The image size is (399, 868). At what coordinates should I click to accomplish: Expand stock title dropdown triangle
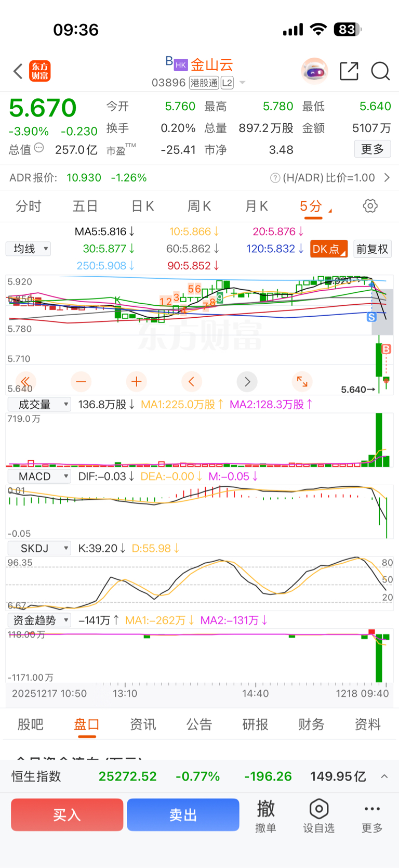tap(242, 83)
